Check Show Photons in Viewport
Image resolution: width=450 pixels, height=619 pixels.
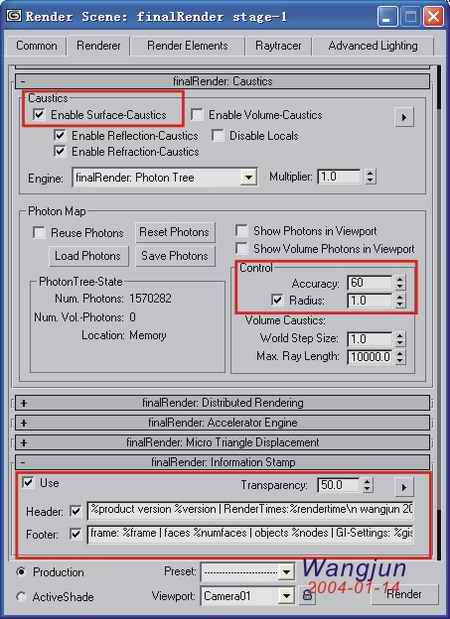click(241, 231)
